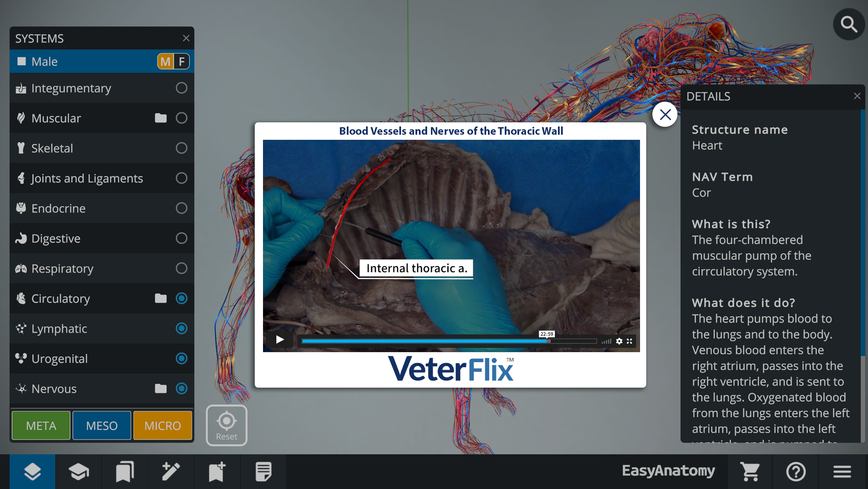868x489 pixels.
Task: Enable the Endocrine system radio button
Action: click(x=182, y=208)
